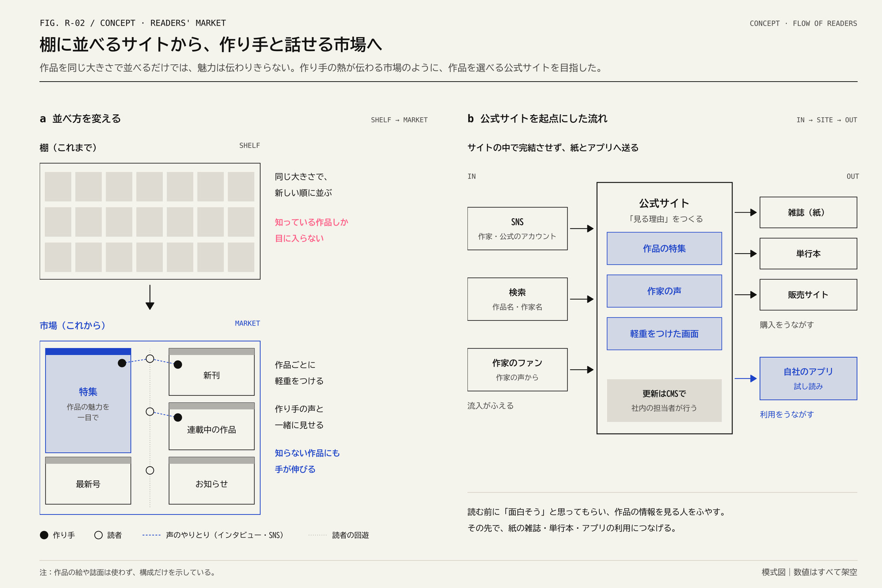Viewport: 882px width, 588px height.
Task: Click the maker dot on 特集 card
Action: pyautogui.click(x=122, y=363)
